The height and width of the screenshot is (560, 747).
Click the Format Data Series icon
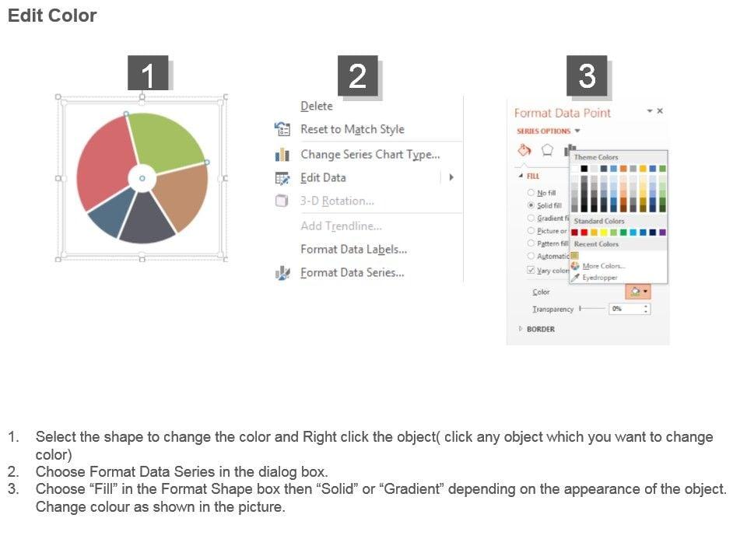click(x=283, y=273)
